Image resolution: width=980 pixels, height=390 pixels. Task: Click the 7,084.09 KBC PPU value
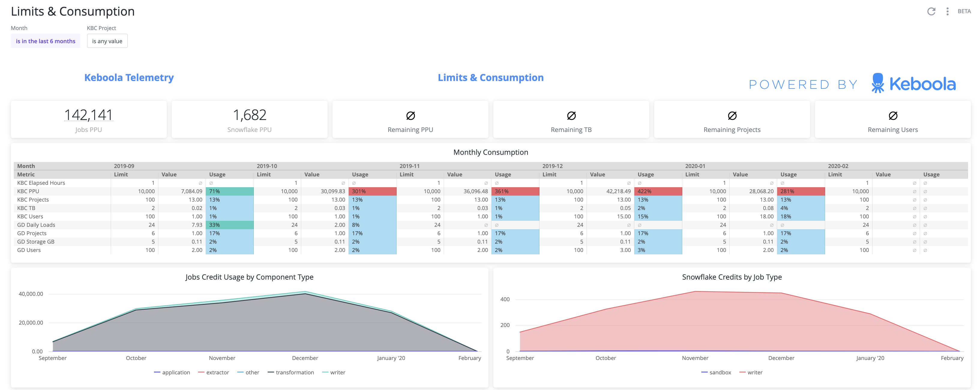192,191
